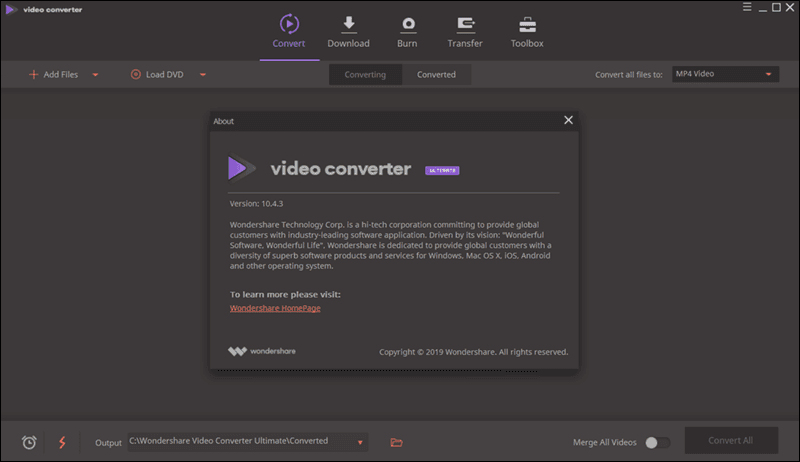Click the video converter play logo in About
This screenshot has height=462, width=800.
pos(240,168)
